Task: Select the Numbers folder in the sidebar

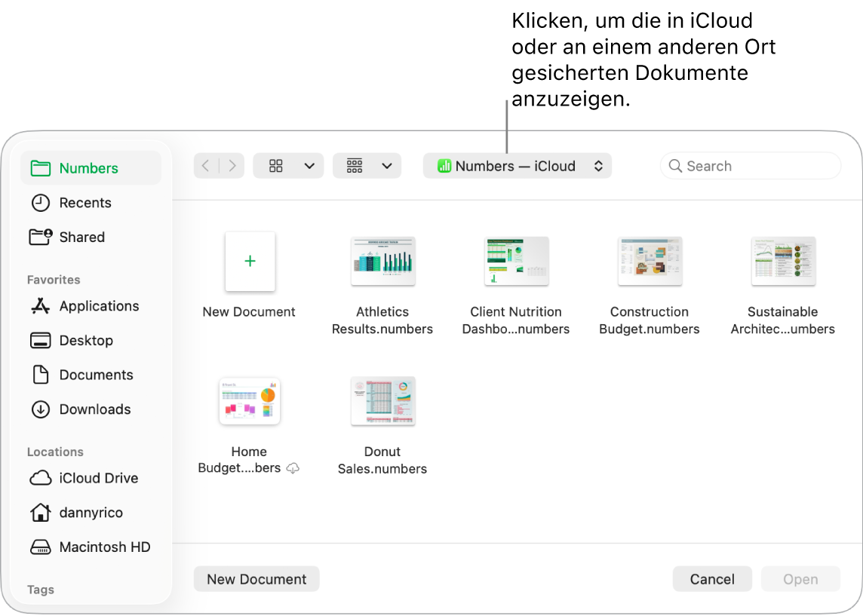Action: click(88, 167)
